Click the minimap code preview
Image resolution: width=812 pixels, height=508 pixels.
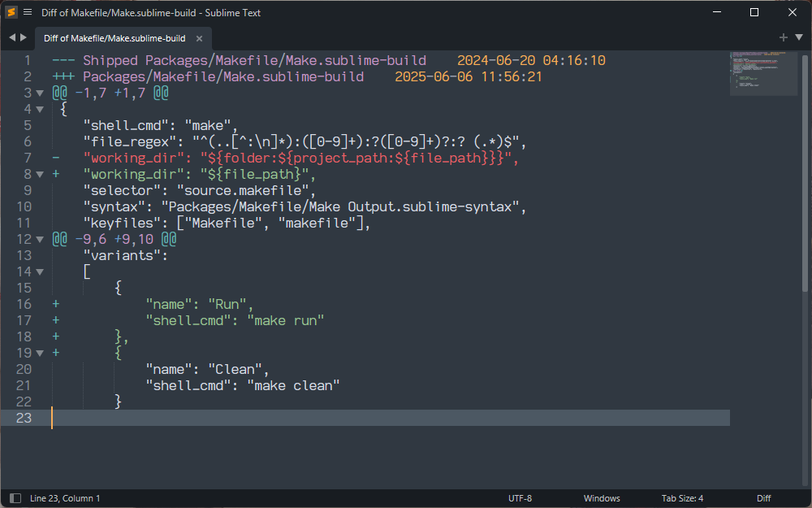click(762, 72)
